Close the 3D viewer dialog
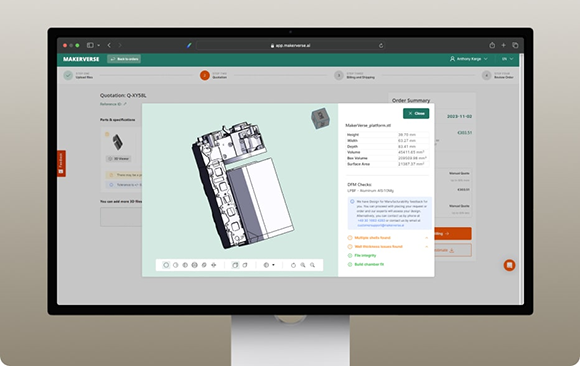The image size is (580, 366). coord(416,113)
